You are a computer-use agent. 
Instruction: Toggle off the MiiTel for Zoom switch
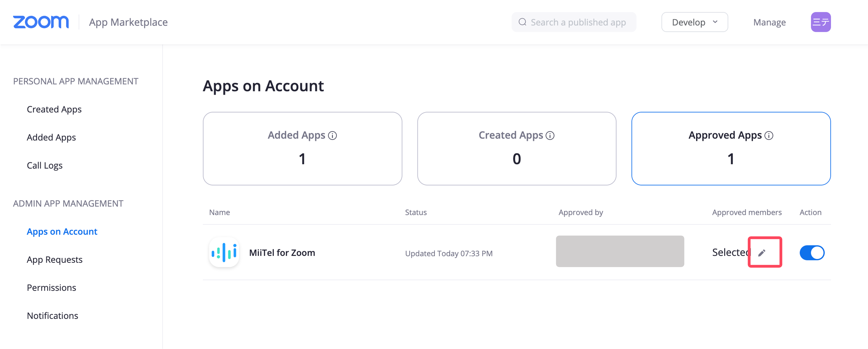point(812,253)
